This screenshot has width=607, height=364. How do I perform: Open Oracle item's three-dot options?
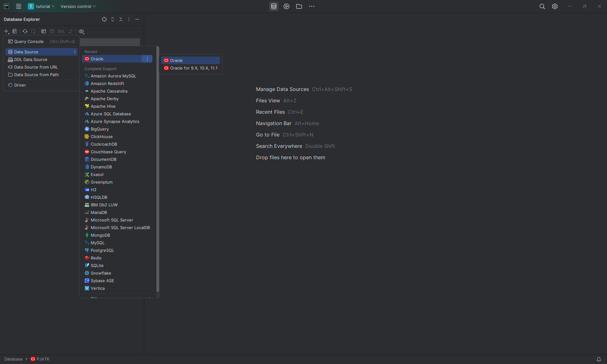[x=147, y=59]
